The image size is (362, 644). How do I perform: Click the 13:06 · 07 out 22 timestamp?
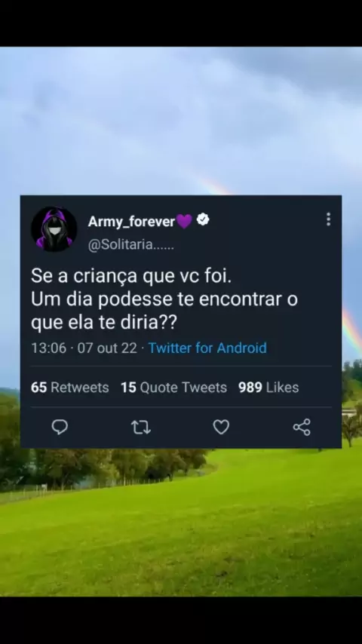[x=84, y=348]
